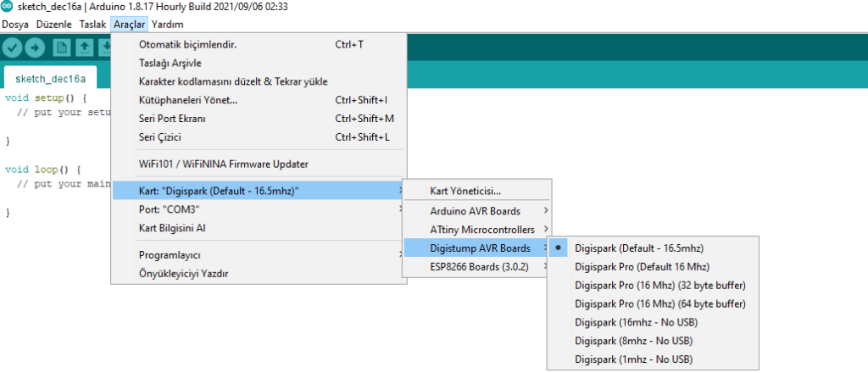This screenshot has width=868, height=373.
Task: Click the Arduino logo in title bar
Action: click(x=7, y=7)
